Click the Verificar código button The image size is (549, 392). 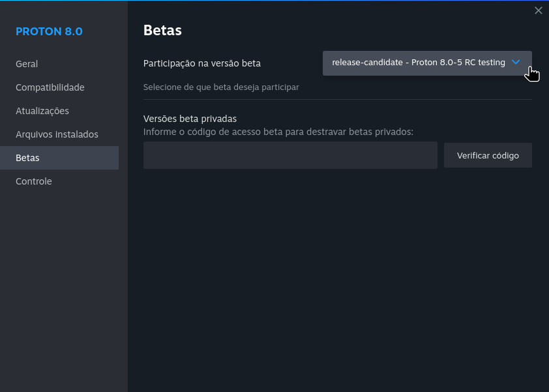click(488, 155)
